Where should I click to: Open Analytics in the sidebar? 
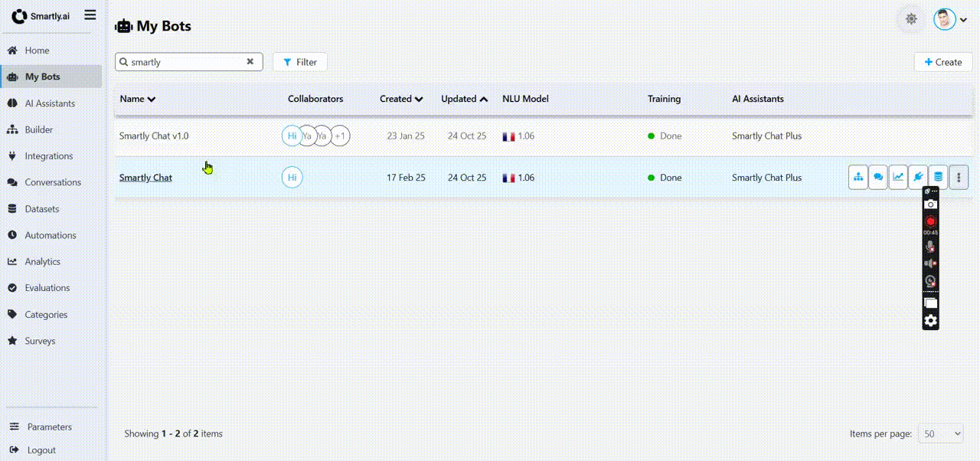(51, 262)
